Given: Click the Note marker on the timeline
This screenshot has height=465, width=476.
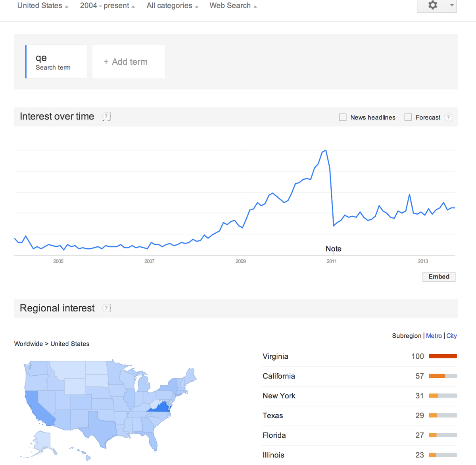Looking at the screenshot, I should point(334,249).
